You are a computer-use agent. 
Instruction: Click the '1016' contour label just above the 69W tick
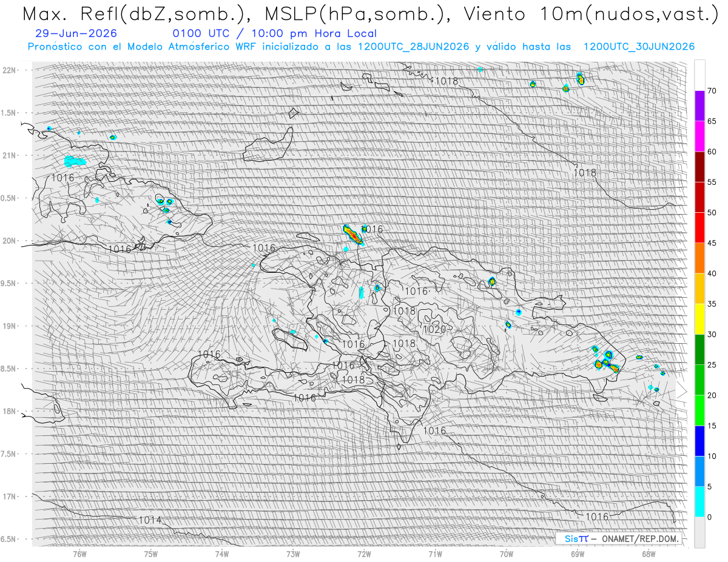point(597,517)
